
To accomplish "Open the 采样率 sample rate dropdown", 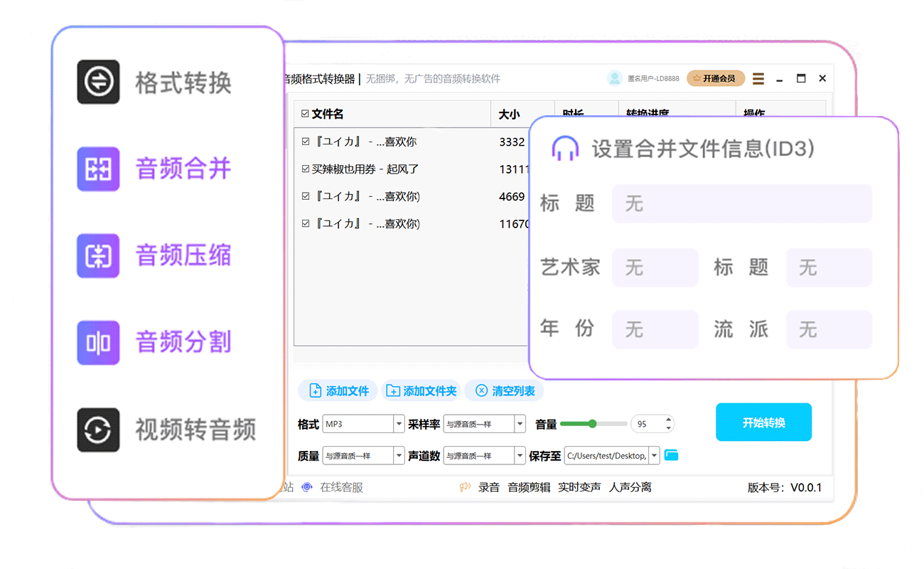I will [520, 424].
